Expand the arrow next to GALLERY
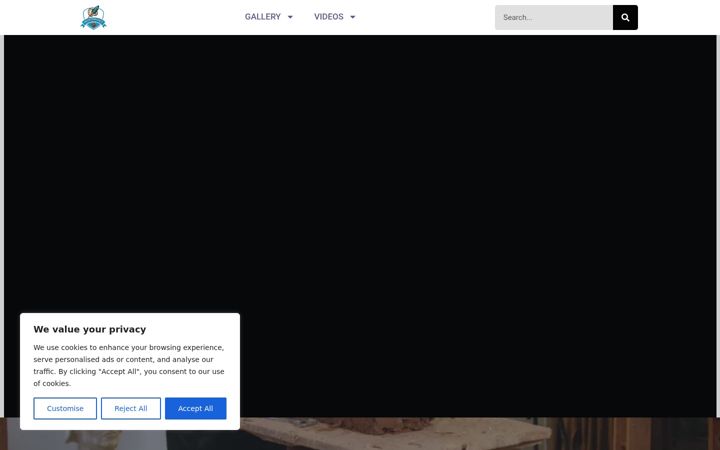Image resolution: width=720 pixels, height=450 pixels. pyautogui.click(x=290, y=17)
